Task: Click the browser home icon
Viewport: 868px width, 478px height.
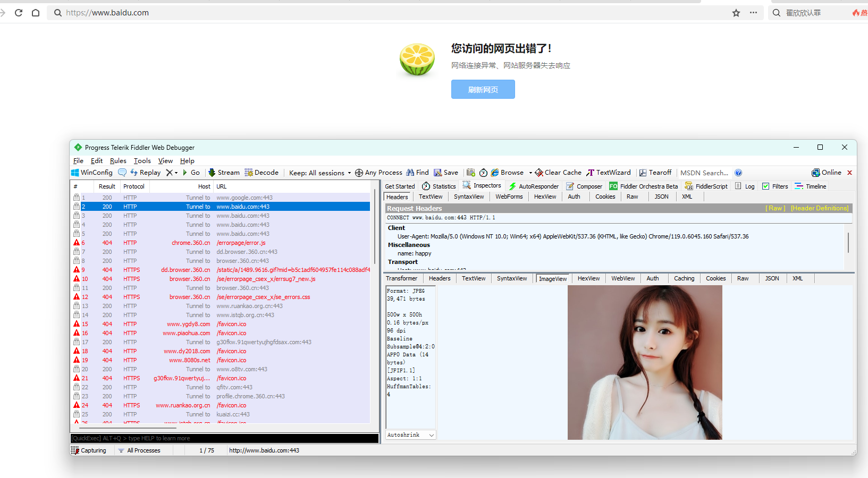Action: (36, 13)
